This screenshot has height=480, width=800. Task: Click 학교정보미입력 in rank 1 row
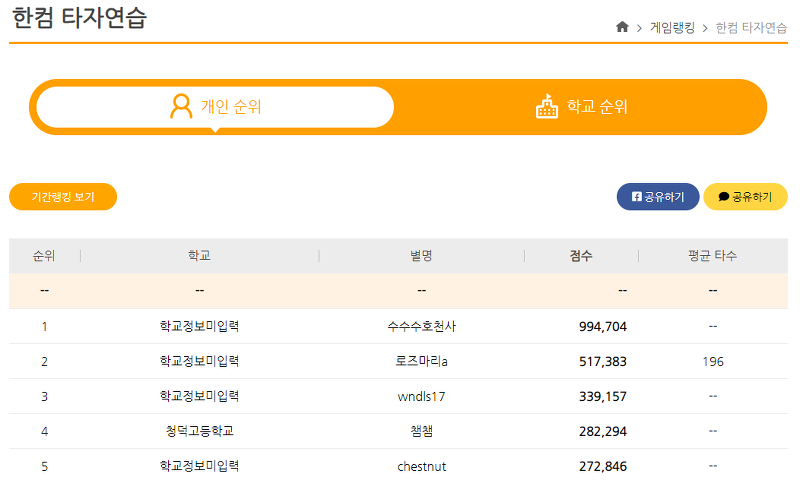[199, 326]
